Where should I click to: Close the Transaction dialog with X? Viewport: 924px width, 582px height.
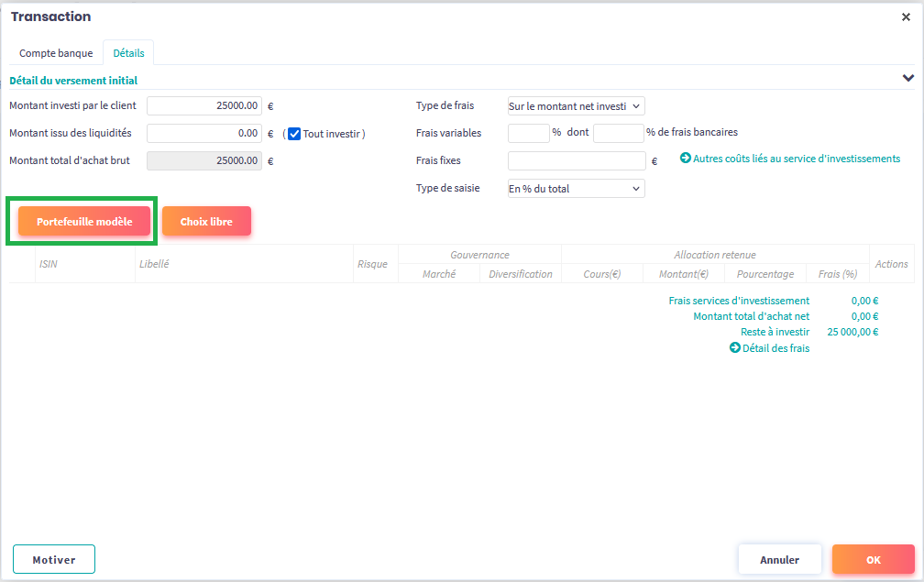[906, 17]
